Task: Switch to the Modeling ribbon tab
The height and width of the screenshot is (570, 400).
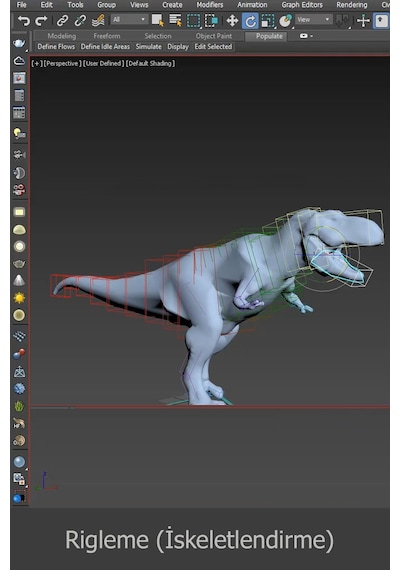Action: [61, 36]
